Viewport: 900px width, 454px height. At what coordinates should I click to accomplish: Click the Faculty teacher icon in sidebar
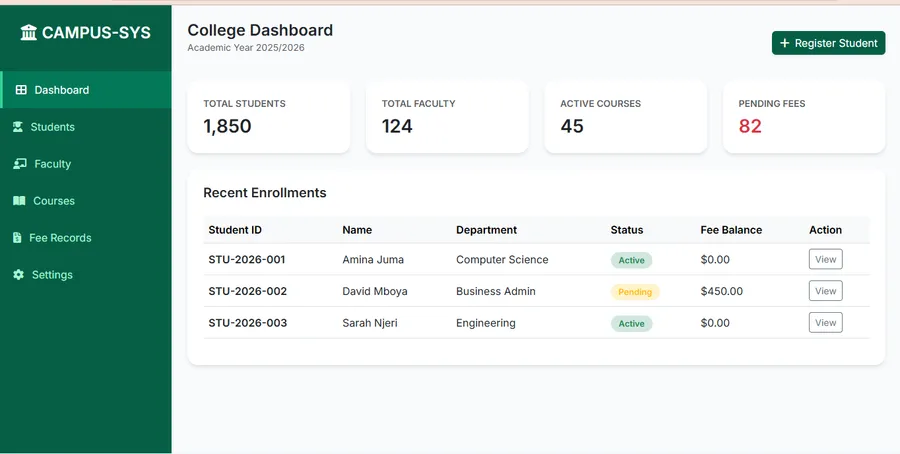pos(20,164)
